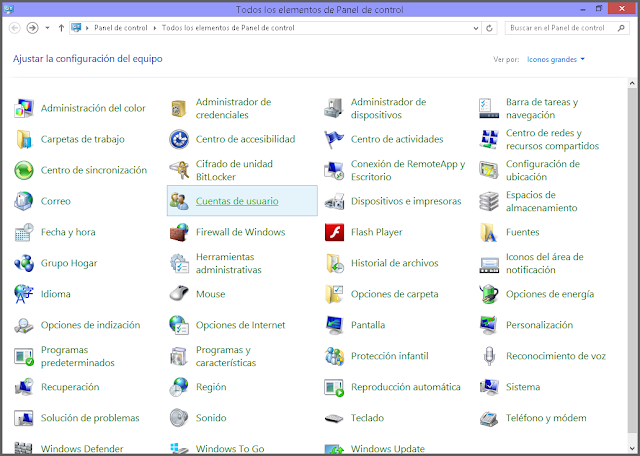
Task: Click the Windows Defender icon
Action: coord(24,448)
